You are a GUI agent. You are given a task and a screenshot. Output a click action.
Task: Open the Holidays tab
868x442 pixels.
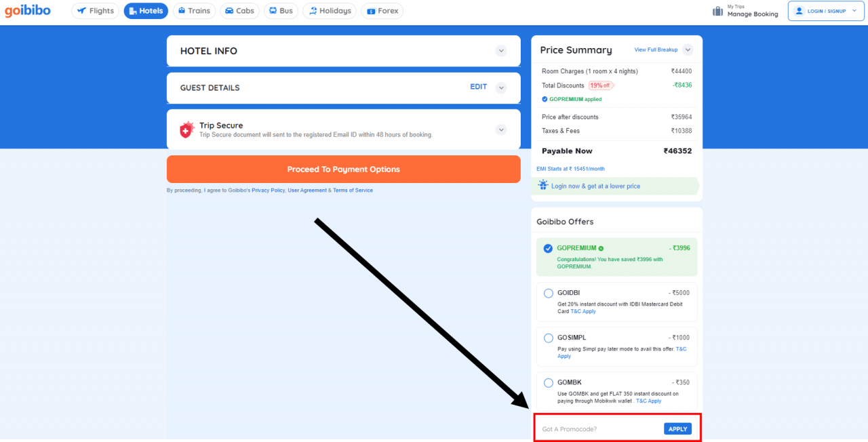click(329, 11)
